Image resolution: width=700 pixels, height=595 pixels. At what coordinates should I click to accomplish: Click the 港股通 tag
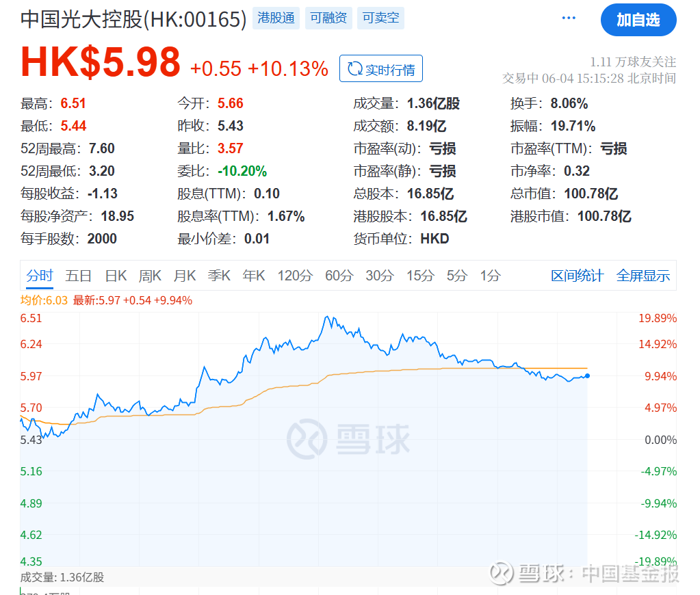click(x=276, y=18)
